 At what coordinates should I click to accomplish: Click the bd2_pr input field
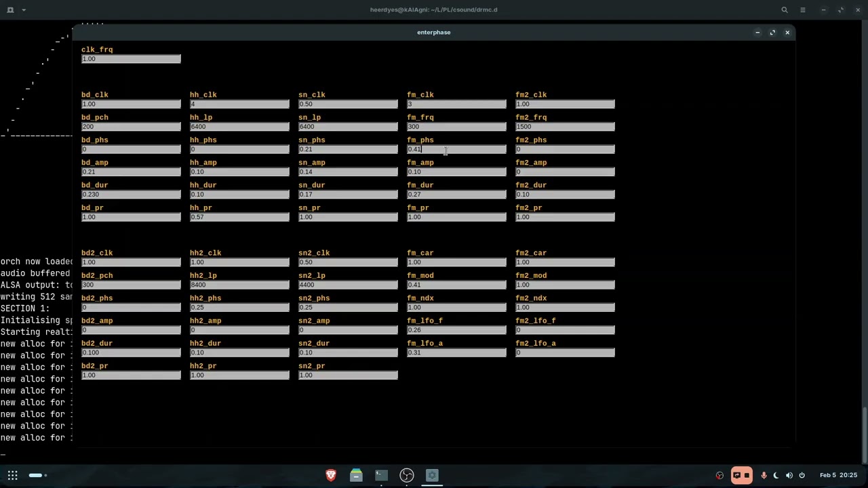131,375
